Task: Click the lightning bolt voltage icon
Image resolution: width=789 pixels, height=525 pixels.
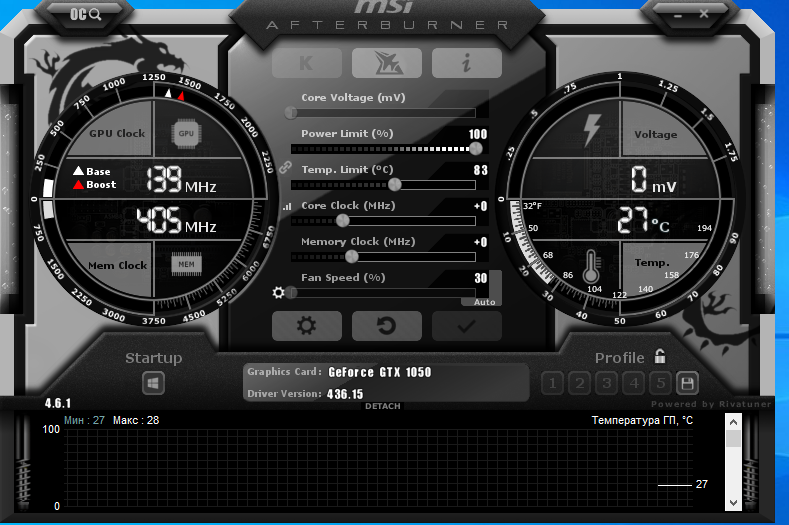Action: click(x=592, y=130)
